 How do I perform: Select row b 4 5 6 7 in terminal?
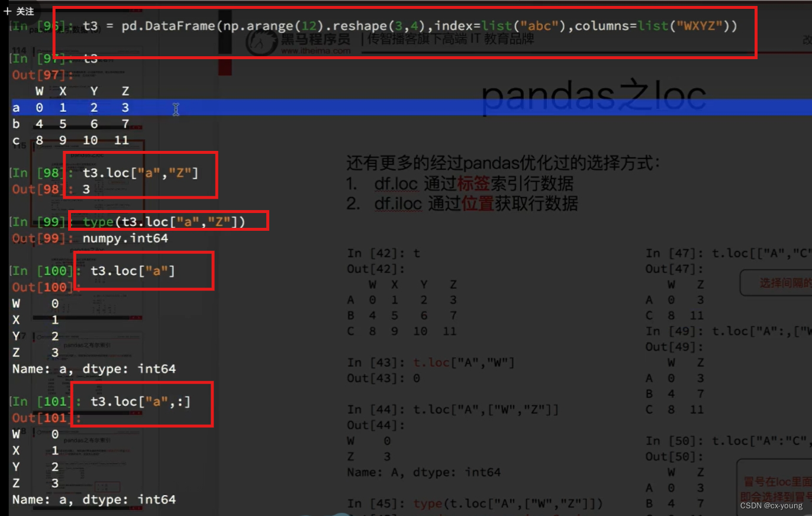point(70,124)
